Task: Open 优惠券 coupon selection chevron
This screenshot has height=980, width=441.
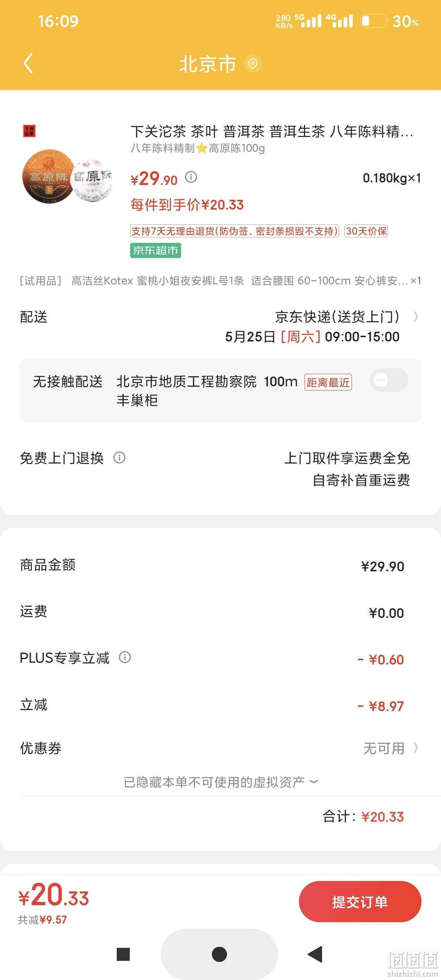Action: pos(416,748)
